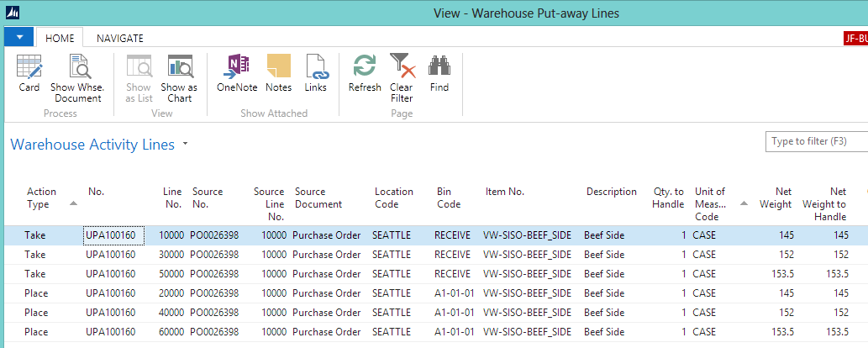Sort by the Action Type column header
The image size is (868, 348).
[41, 198]
